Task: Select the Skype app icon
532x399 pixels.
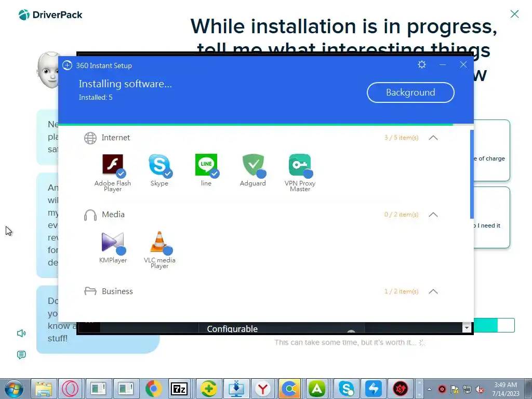Action: pyautogui.click(x=159, y=164)
